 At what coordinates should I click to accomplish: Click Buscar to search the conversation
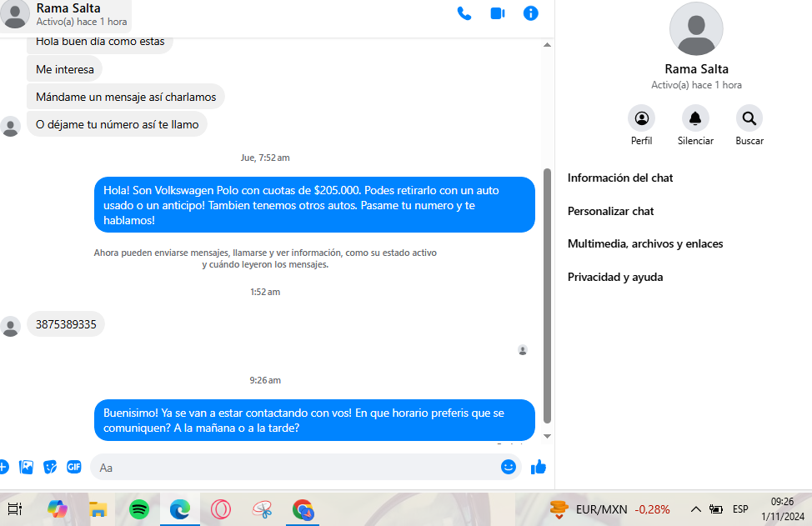[749, 118]
